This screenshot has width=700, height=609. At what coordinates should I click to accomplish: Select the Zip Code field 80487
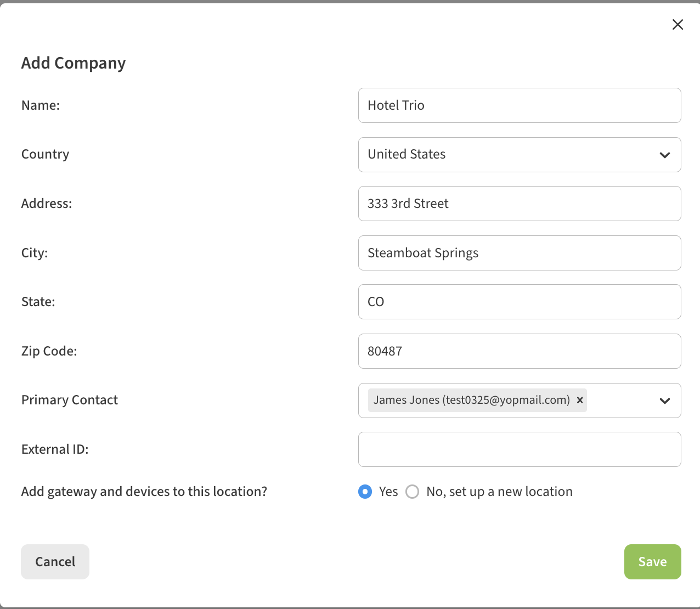[x=519, y=351]
